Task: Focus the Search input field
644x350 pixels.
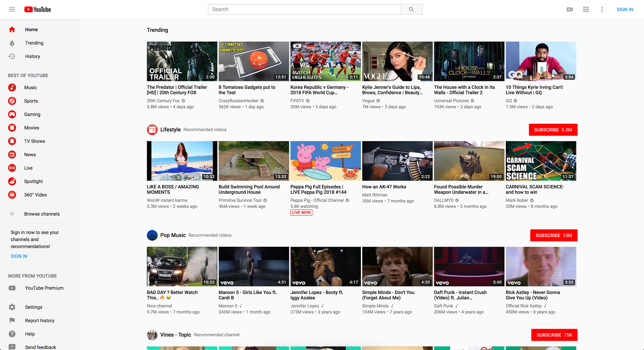Action: click(304, 9)
